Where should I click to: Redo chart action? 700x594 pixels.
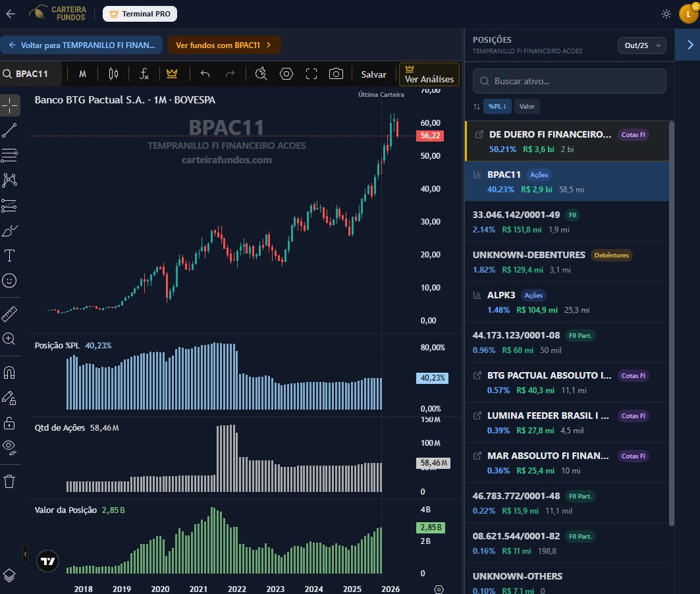pyautogui.click(x=230, y=74)
